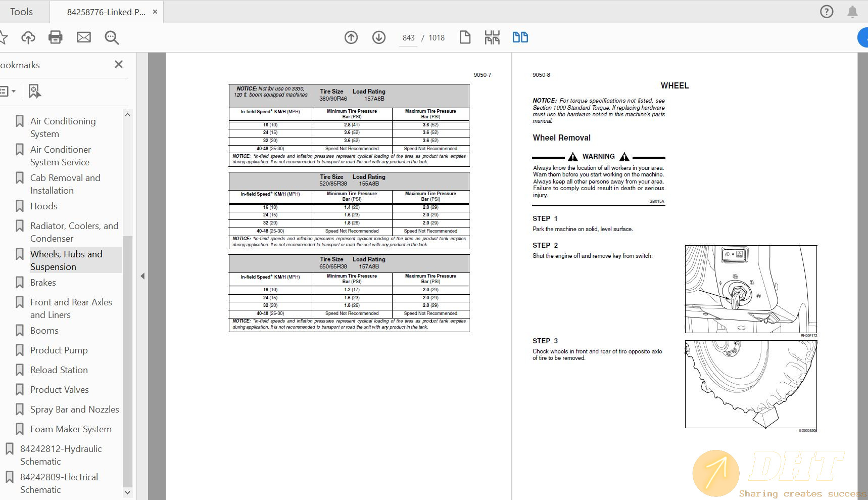The image size is (868, 500).
Task: Open Front and Rear Axles and Liners bookmark
Action: point(71,308)
